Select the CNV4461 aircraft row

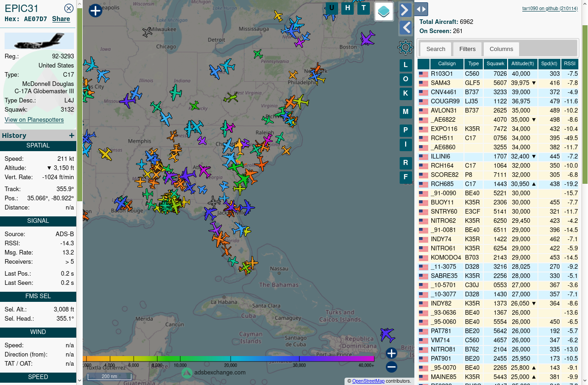coord(498,92)
